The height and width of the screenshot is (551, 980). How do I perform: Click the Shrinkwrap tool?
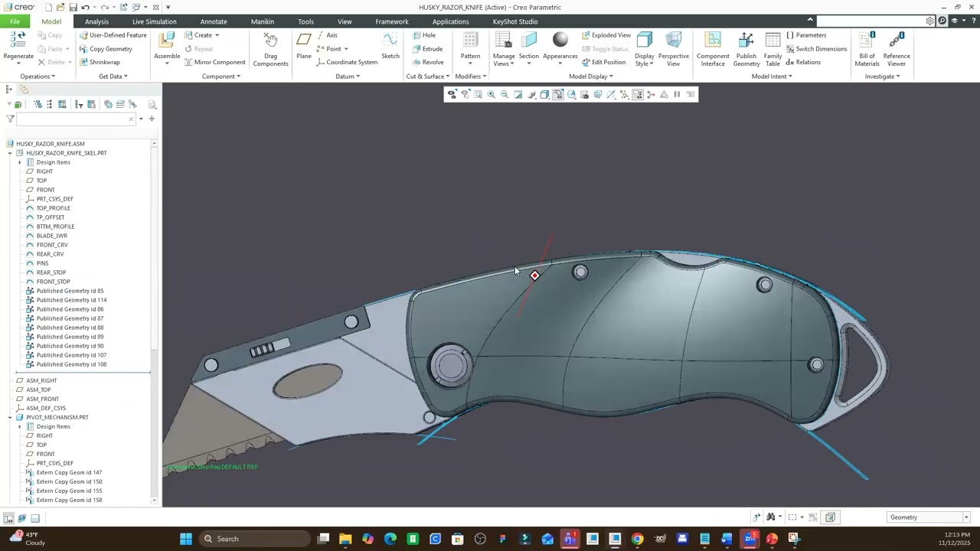pos(100,62)
